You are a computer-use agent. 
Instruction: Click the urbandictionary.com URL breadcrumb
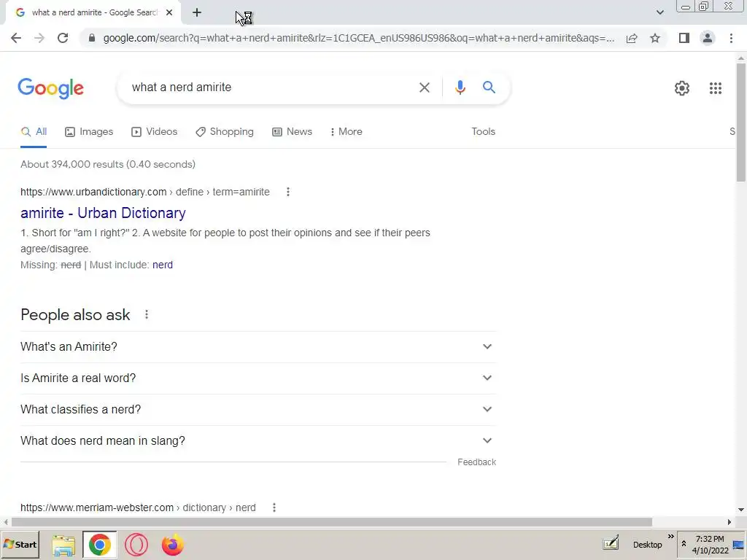pyautogui.click(x=145, y=192)
